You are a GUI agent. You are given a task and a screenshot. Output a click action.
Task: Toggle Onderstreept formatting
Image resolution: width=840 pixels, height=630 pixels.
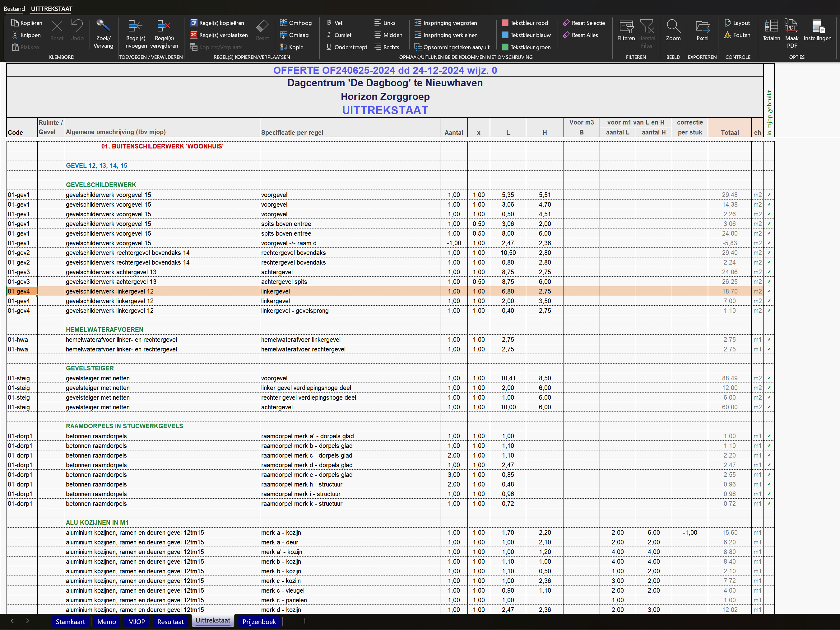346,47
